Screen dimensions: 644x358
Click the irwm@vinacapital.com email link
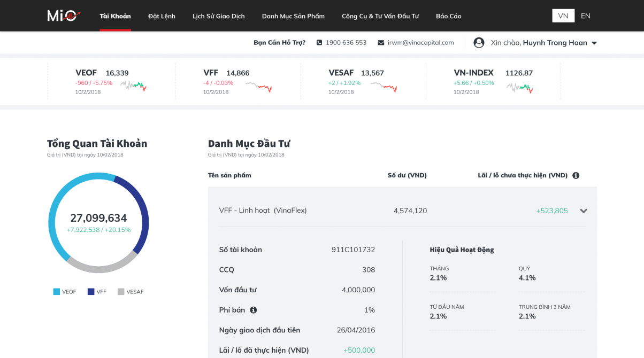coord(420,43)
